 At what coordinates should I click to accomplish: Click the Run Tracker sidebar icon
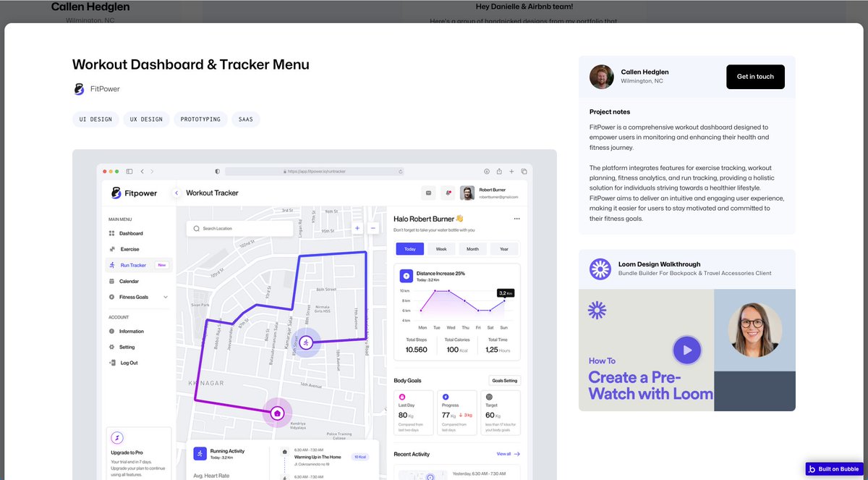[111, 265]
